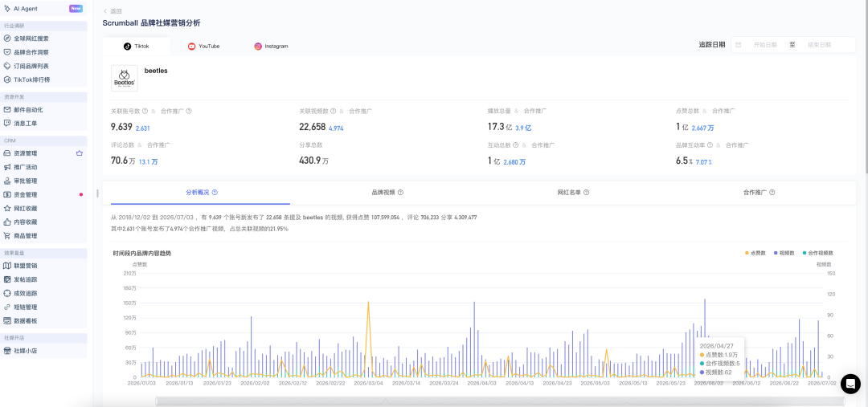Screen dimensions: 868x407
Task: Click the blue 13.1万 comments value
Action: pos(148,162)
